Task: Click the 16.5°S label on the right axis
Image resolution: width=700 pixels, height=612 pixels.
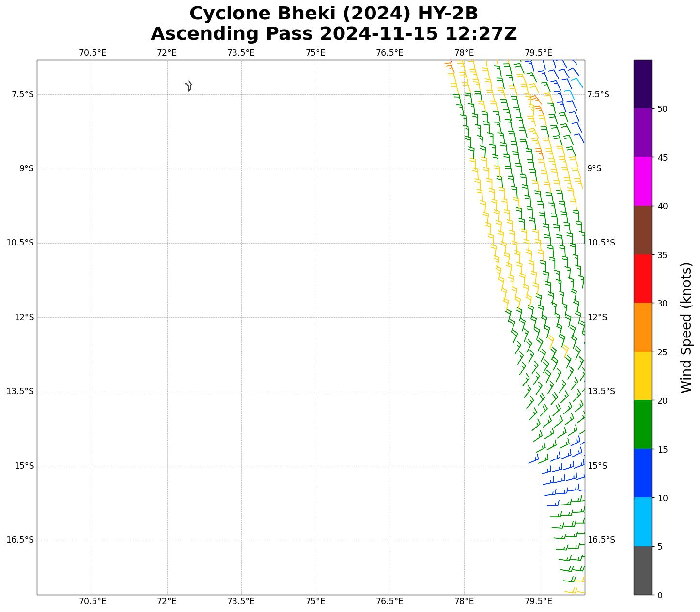Action: pyautogui.click(x=601, y=540)
